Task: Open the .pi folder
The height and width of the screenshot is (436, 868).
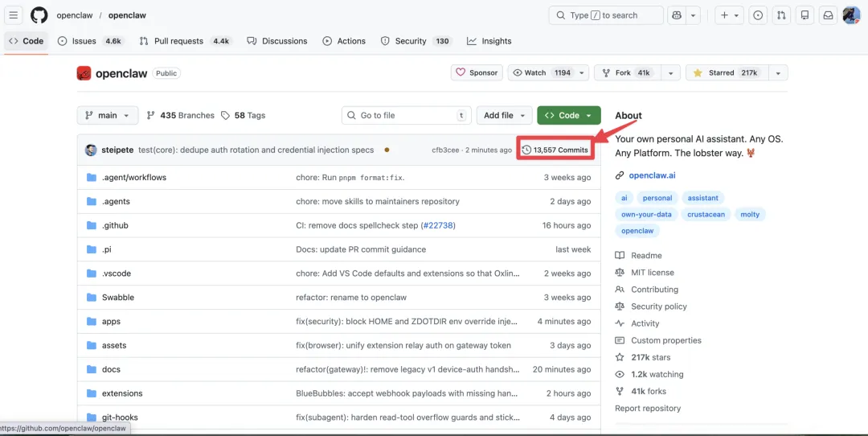Action: point(106,249)
